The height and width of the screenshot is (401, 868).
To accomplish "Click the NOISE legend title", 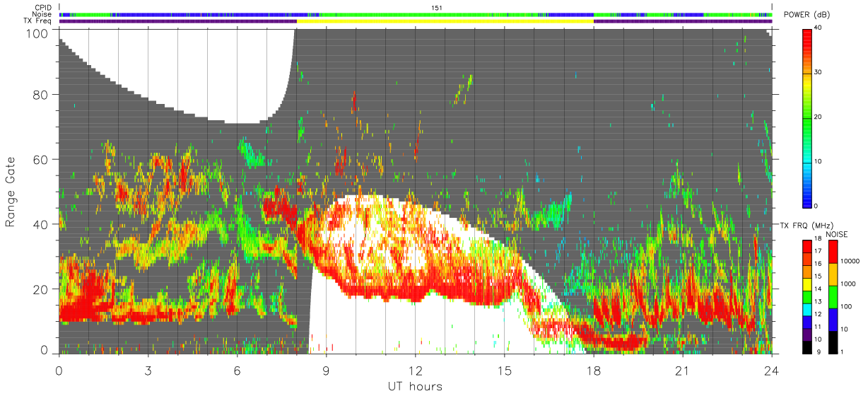I will click(x=837, y=234).
